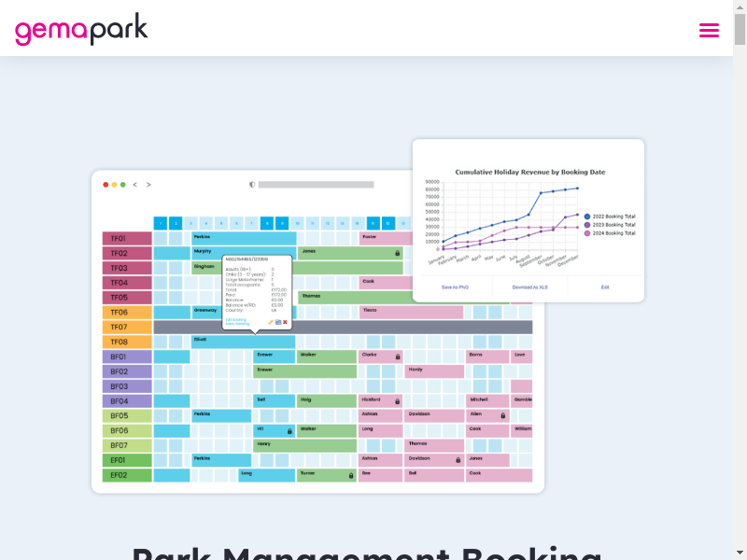
Task: Click the shield icon beside address bar
Action: click(x=252, y=185)
